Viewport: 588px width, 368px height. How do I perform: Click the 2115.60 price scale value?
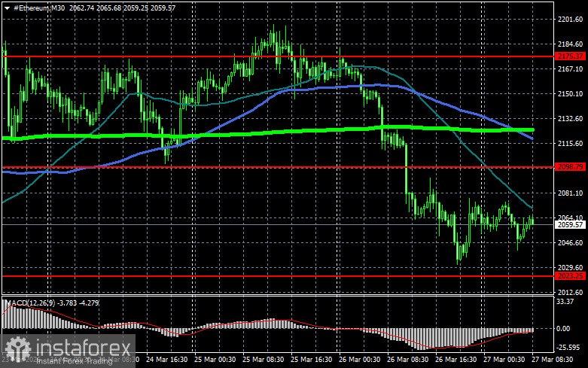(x=571, y=143)
